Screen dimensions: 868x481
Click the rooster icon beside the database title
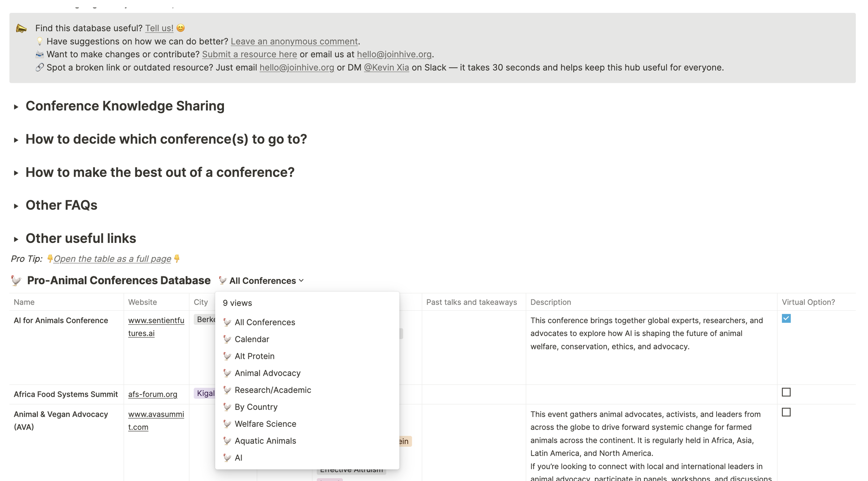[16, 280]
